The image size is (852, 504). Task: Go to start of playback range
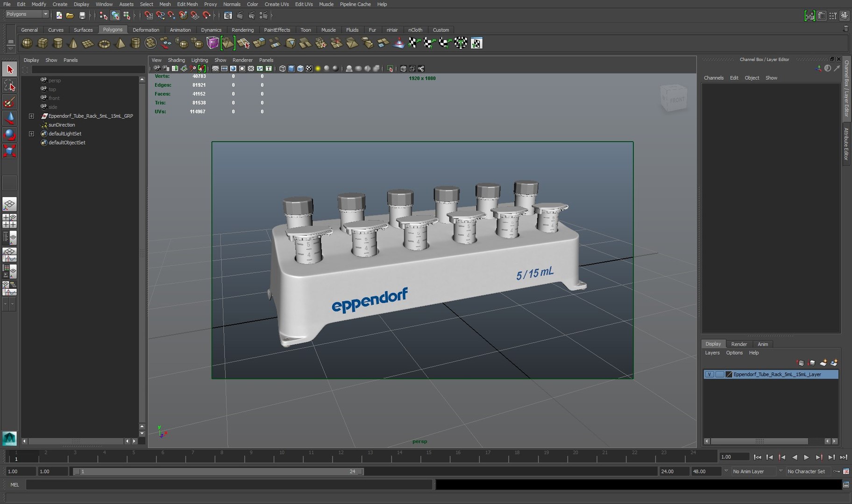pos(757,457)
